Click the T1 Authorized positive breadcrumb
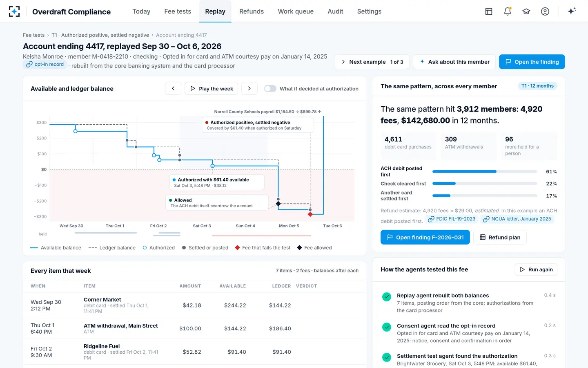Image resolution: width=588 pixels, height=368 pixels. (x=100, y=35)
